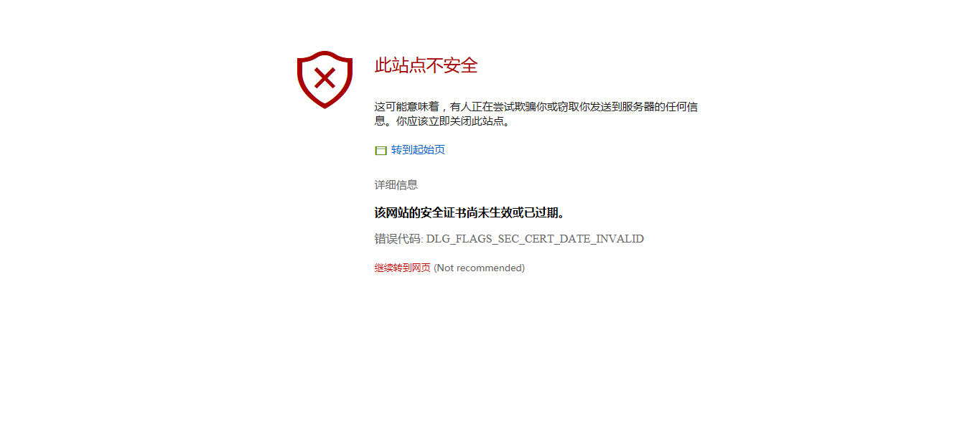Collapse the 详细信息 section
Image resolution: width=980 pixels, height=442 pixels.
point(396,184)
